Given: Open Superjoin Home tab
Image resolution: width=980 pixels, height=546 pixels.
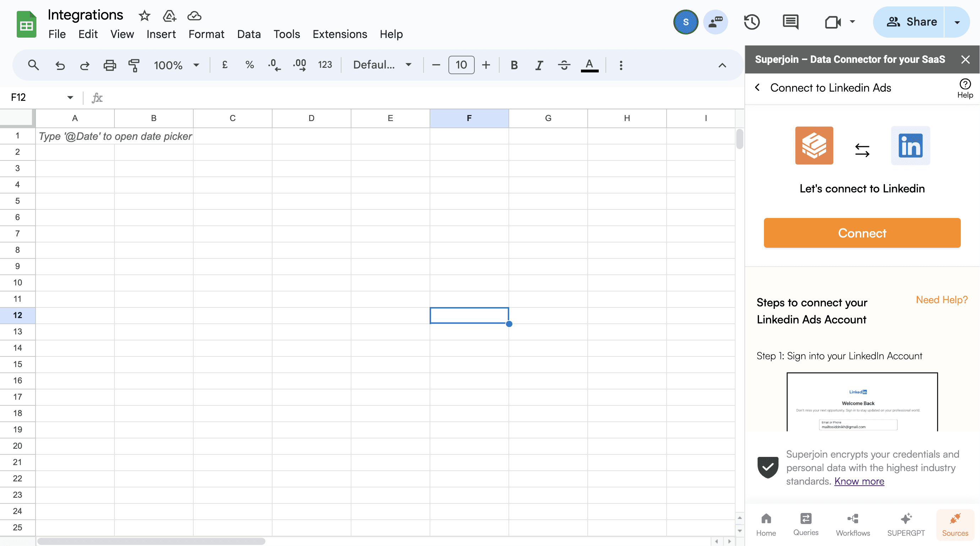Looking at the screenshot, I should click(766, 525).
